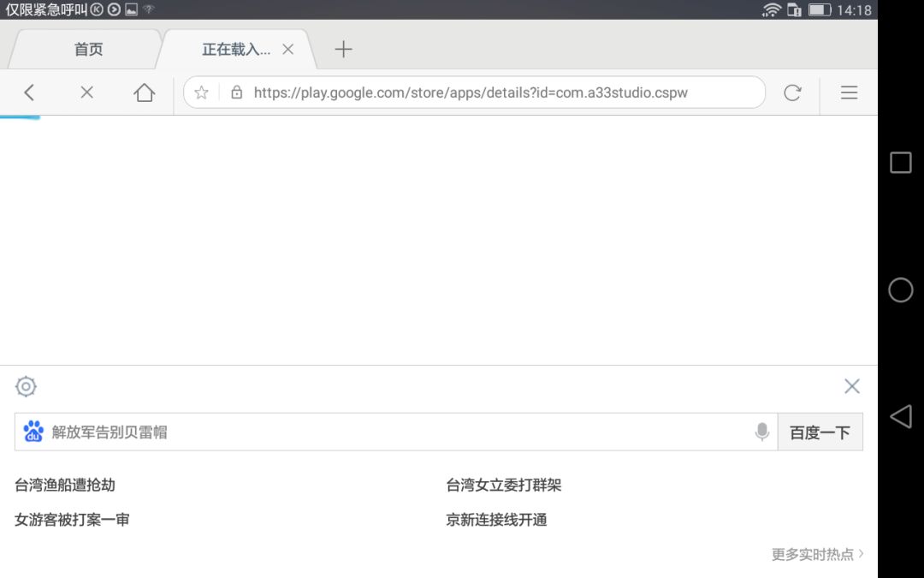Stop page loading with the X button
This screenshot has width=924, height=578.
click(x=86, y=92)
